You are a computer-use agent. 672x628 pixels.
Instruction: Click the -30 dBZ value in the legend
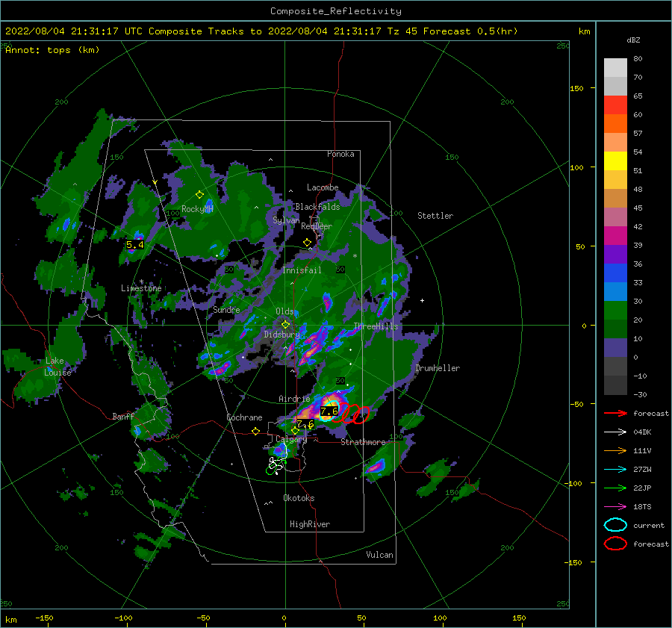tap(640, 394)
